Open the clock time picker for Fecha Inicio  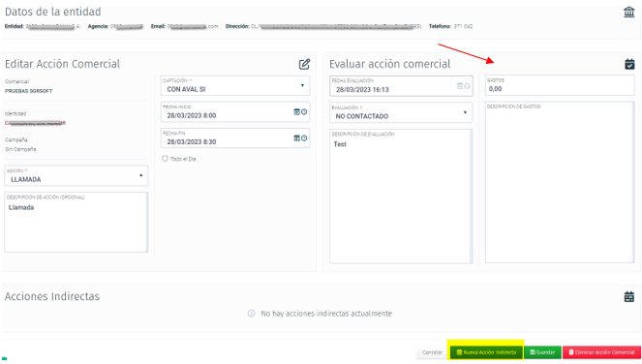(x=304, y=111)
